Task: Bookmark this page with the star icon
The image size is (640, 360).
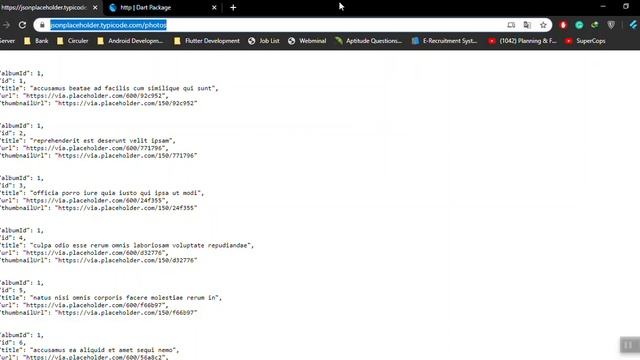Action: pyautogui.click(x=543, y=25)
